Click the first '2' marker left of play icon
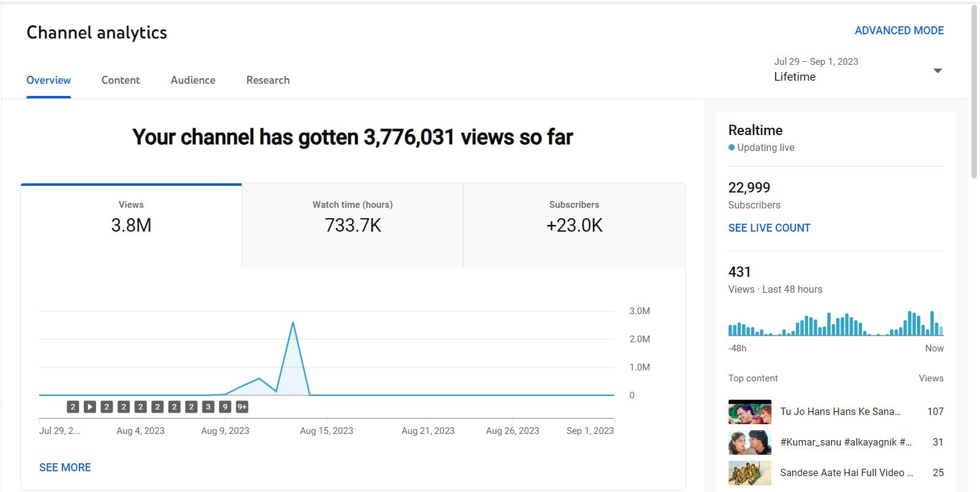980x492 pixels. (73, 406)
